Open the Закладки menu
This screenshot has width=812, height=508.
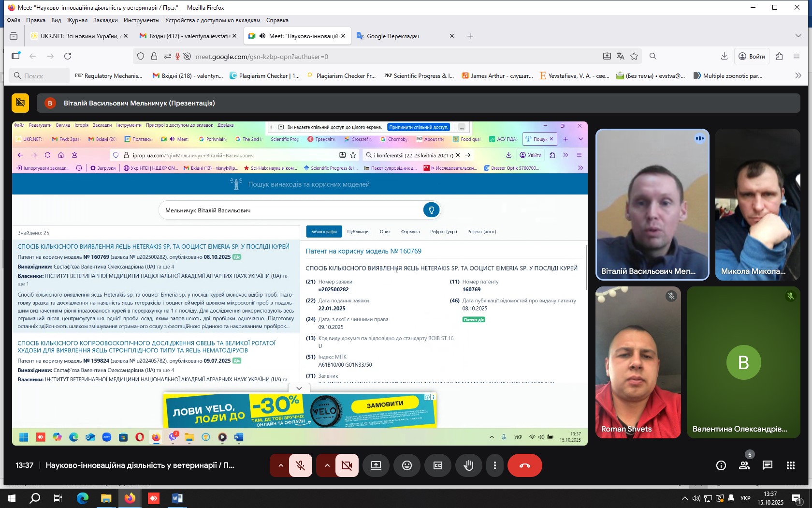coord(105,20)
